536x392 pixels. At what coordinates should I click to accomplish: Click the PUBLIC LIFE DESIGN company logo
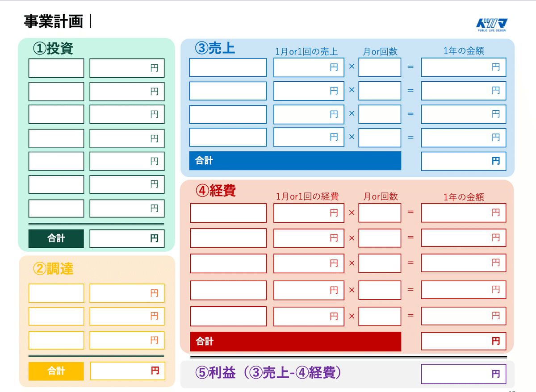pos(491,25)
